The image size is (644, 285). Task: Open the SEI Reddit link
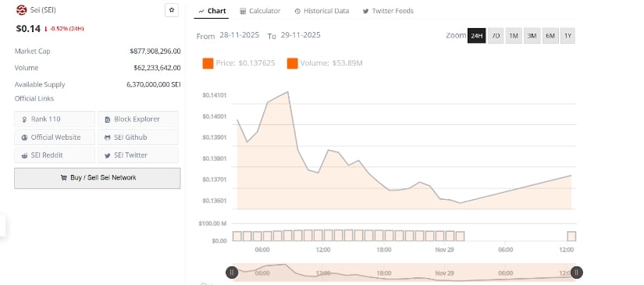click(x=55, y=155)
